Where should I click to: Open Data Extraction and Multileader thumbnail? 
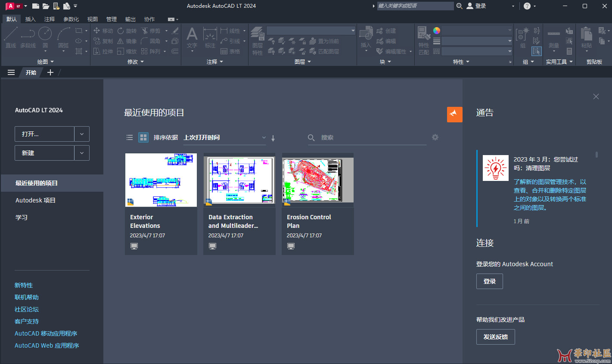click(239, 180)
